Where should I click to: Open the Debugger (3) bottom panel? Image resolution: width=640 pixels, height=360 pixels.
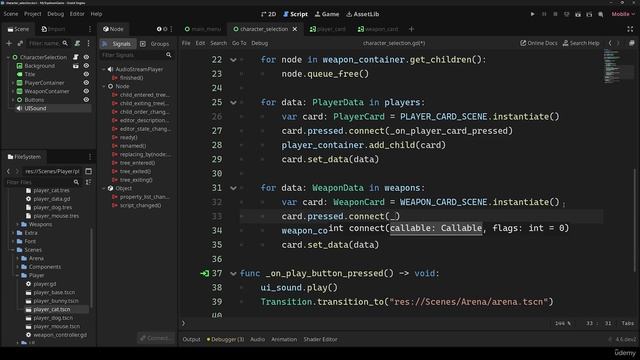(x=225, y=339)
